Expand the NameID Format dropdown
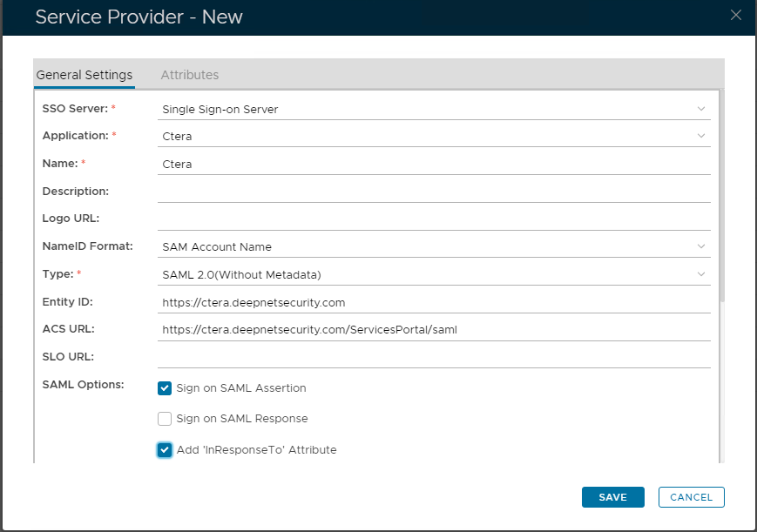Image resolution: width=757 pixels, height=532 pixels. (701, 246)
